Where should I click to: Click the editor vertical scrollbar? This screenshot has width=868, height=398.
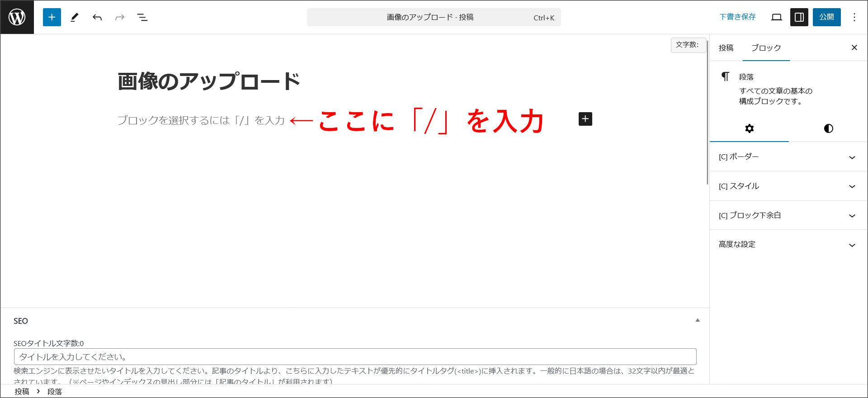[x=707, y=113]
